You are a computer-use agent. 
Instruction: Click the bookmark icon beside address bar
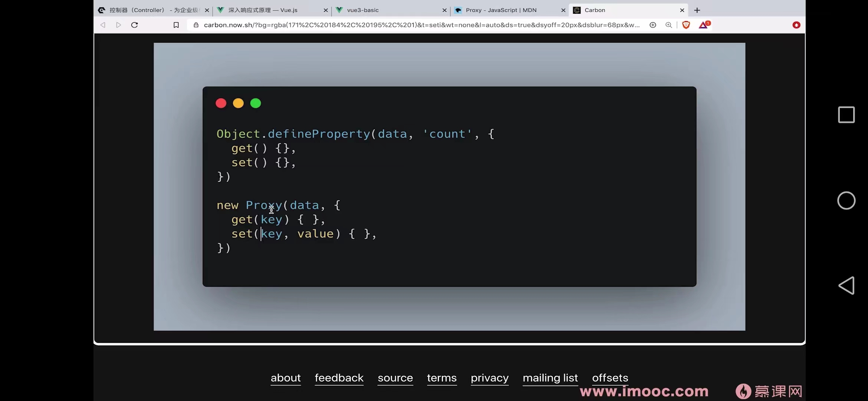[x=176, y=25]
